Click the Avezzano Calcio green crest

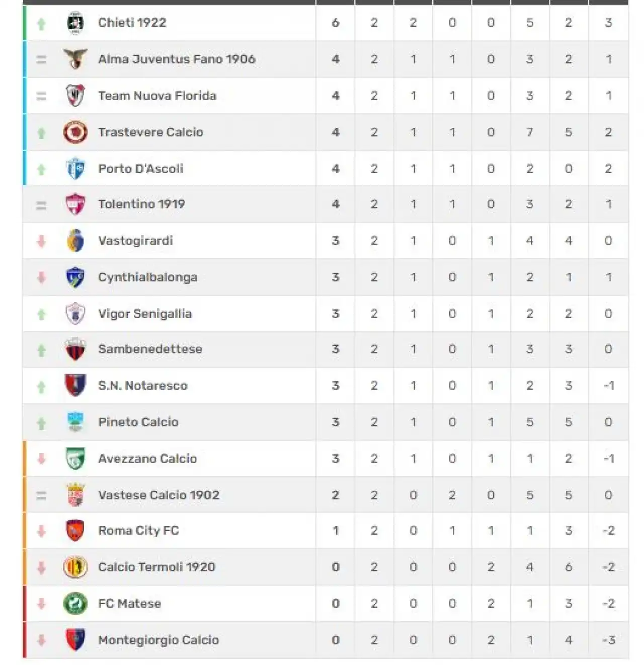click(x=75, y=459)
